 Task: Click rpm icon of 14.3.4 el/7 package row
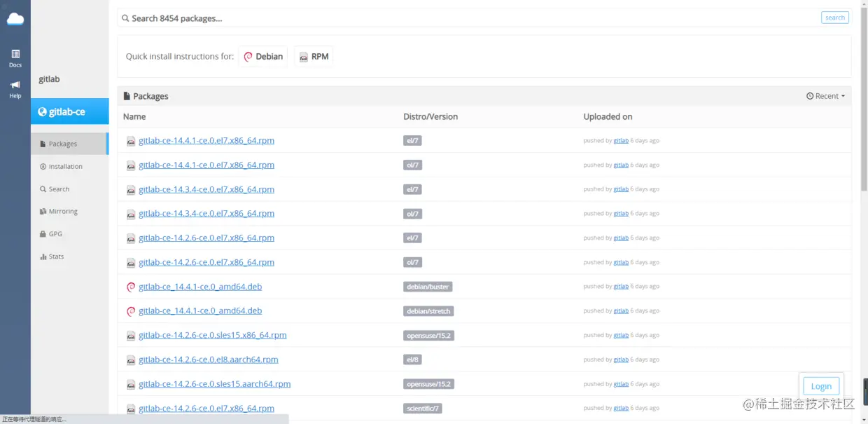click(x=131, y=190)
